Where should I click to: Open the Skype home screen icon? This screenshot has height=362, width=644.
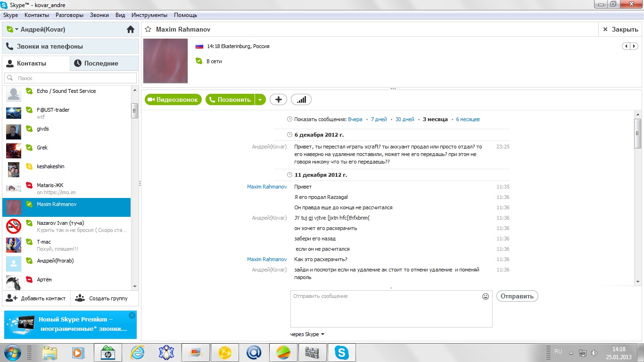(131, 29)
